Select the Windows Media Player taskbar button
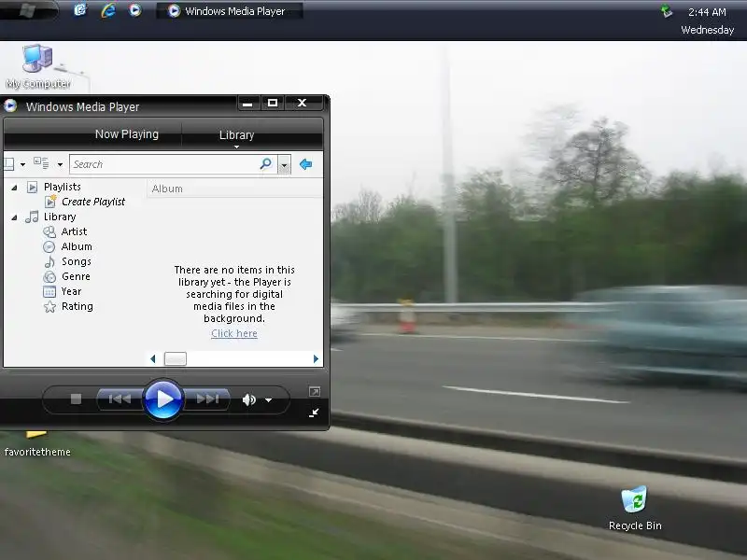This screenshot has width=747, height=560. pos(230,10)
